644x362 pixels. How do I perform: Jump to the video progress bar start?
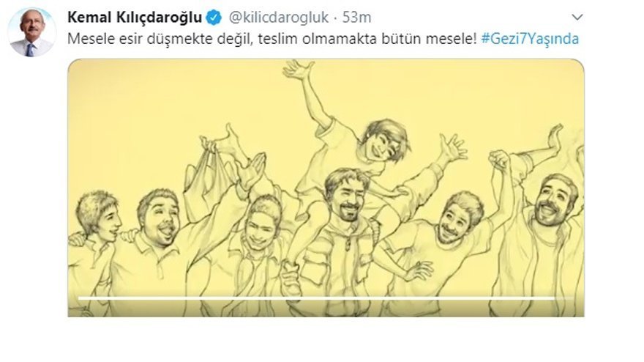[79, 298]
